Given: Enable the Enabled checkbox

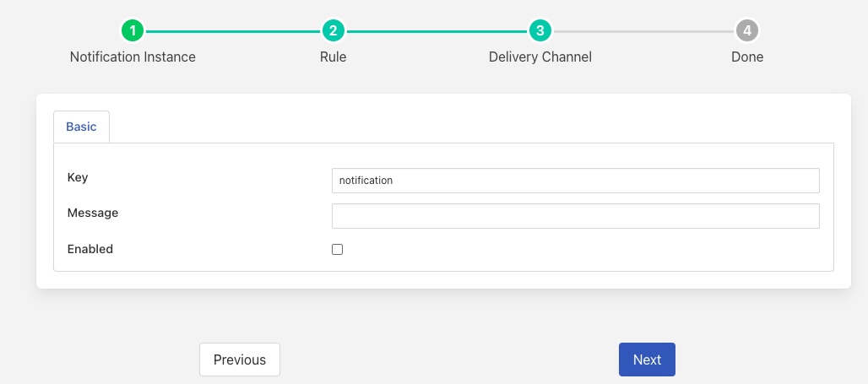Looking at the screenshot, I should click(x=338, y=250).
